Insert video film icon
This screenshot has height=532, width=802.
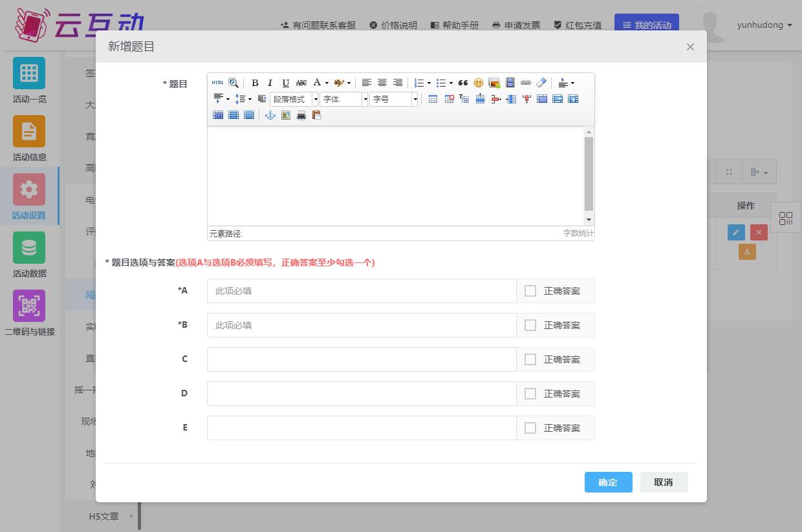coord(510,83)
